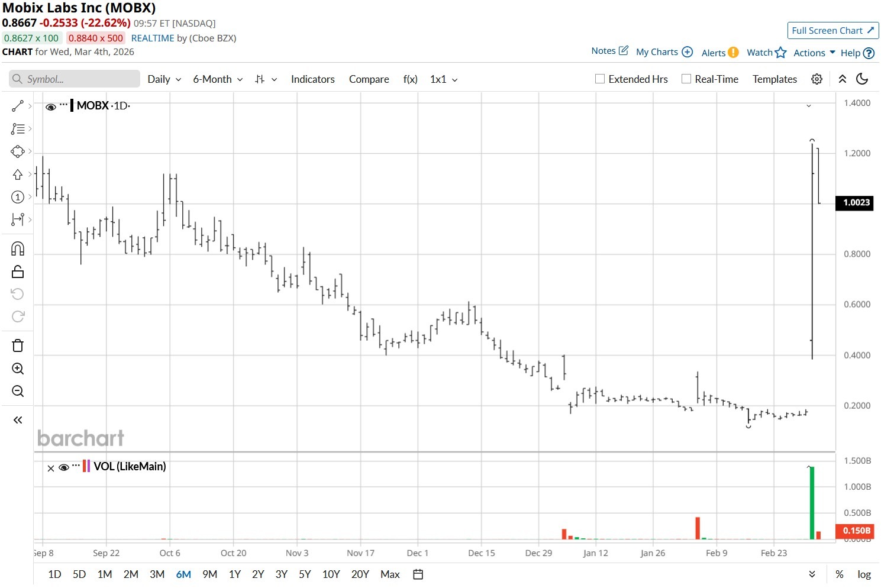Select the 10Y range tab
Screen dimensions: 881x588
coord(331,574)
